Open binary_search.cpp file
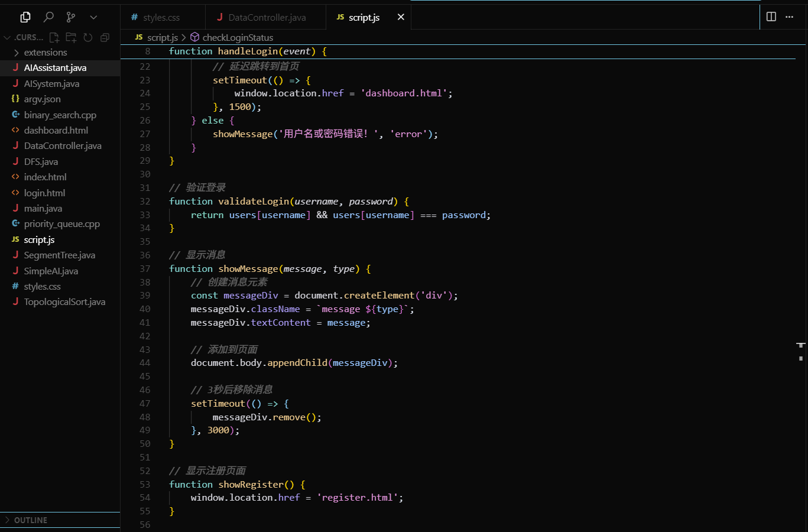This screenshot has height=532, width=808. (x=60, y=115)
